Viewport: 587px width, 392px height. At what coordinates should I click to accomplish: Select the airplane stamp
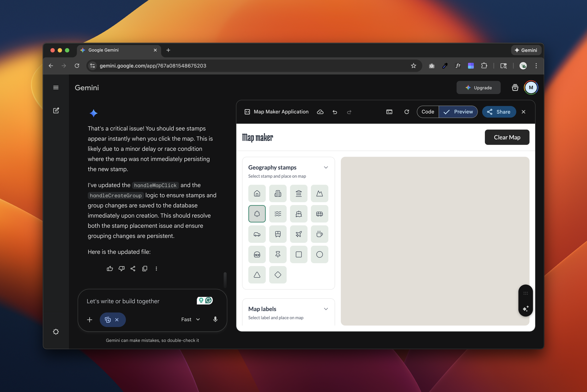299,234
